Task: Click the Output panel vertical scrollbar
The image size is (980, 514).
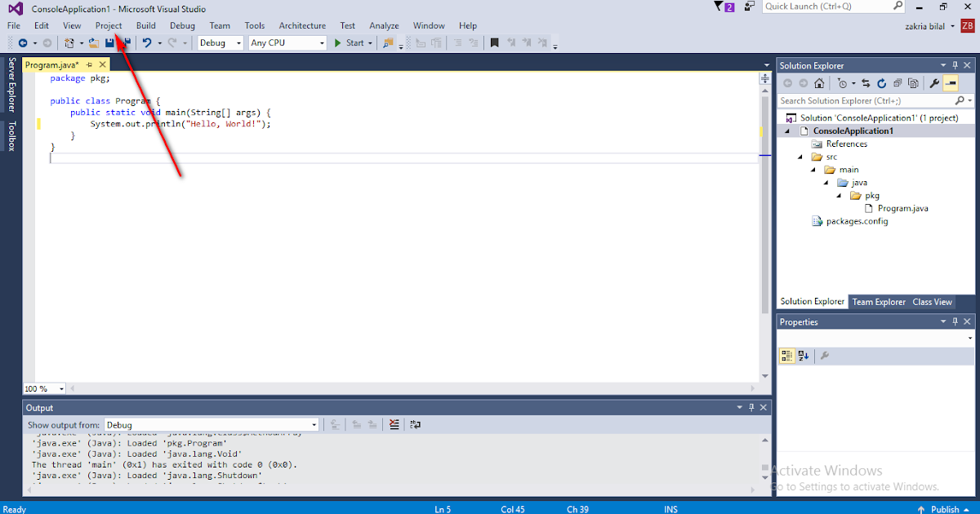Action: pos(765,461)
